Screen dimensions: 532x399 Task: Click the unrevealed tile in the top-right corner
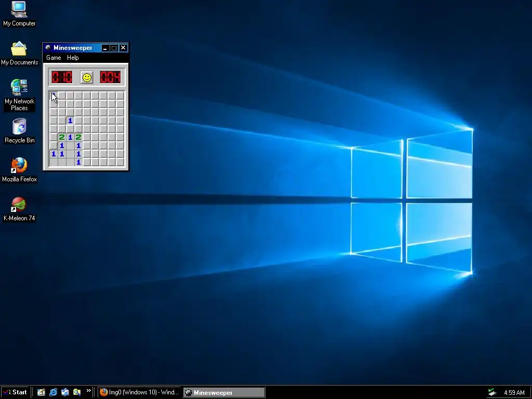pos(120,96)
